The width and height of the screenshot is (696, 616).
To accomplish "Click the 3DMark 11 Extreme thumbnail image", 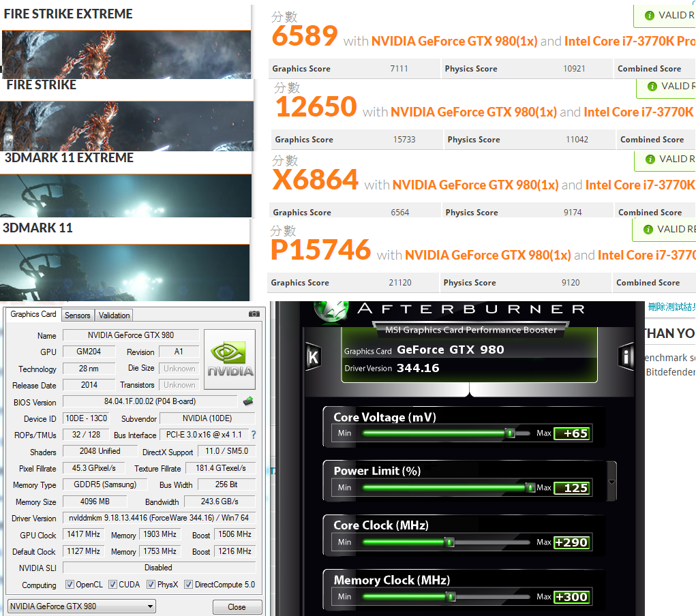I will pos(125,196).
